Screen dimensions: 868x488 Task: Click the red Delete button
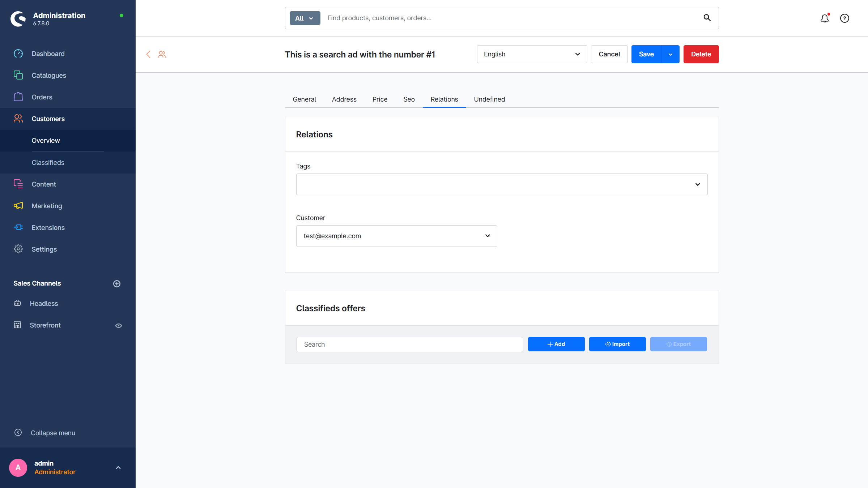(701, 54)
